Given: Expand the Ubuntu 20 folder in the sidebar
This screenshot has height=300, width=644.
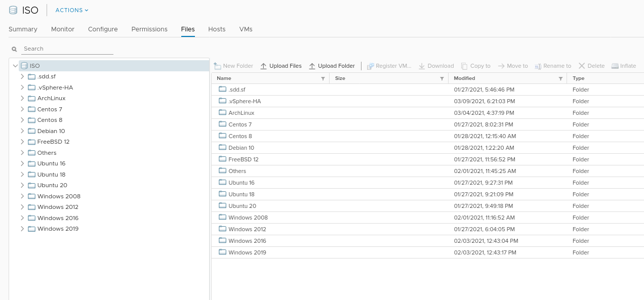Looking at the screenshot, I should pos(22,185).
